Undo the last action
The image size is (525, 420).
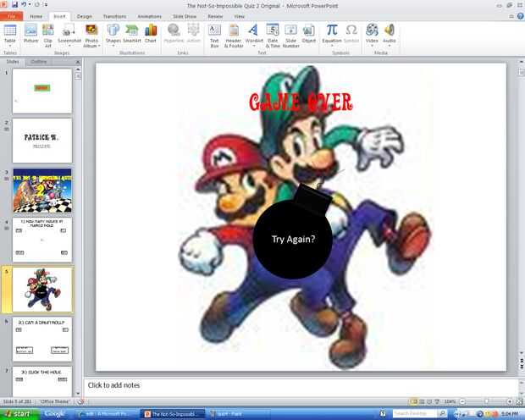tap(24, 5)
